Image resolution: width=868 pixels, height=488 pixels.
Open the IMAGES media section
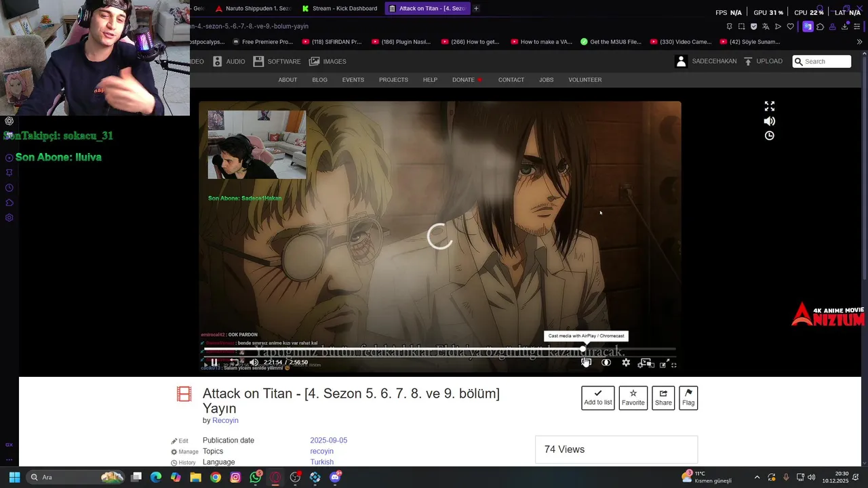pyautogui.click(x=328, y=62)
